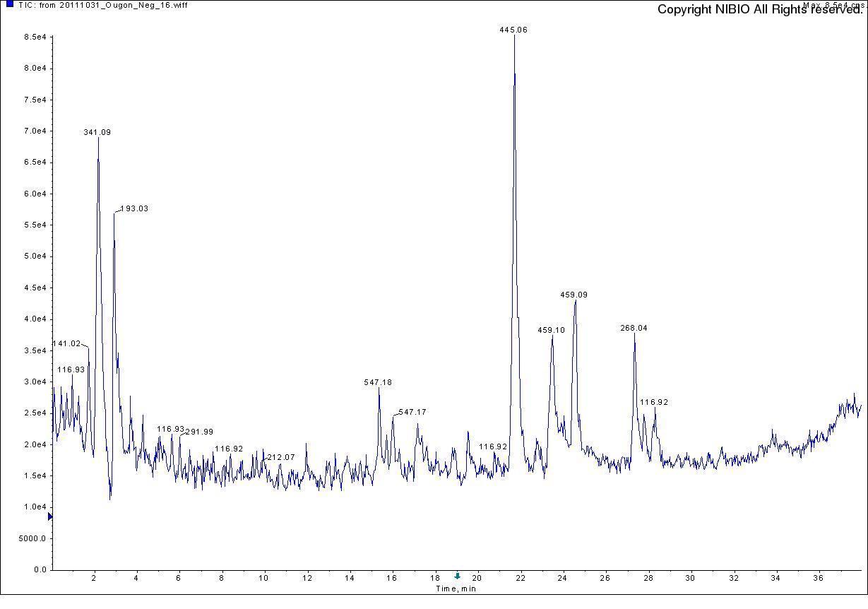The image size is (868, 609).
Task: Select the 291.99 peak label
Action: click(199, 432)
